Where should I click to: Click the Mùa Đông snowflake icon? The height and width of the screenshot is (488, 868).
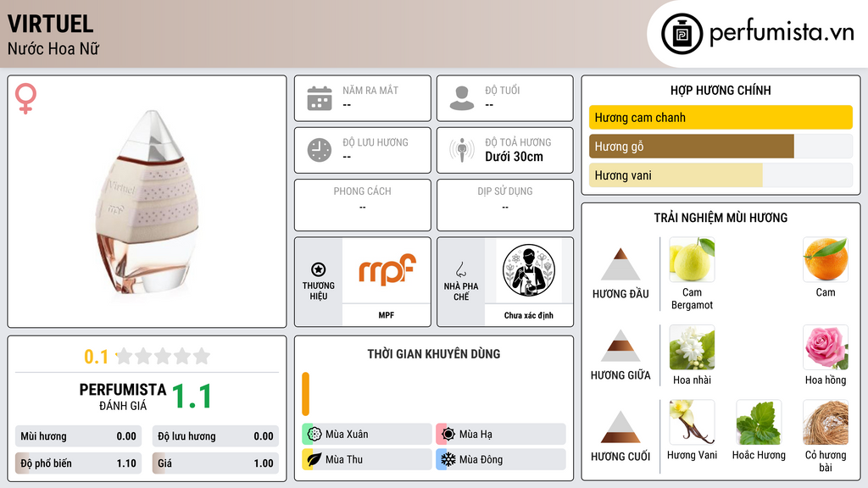(448, 459)
